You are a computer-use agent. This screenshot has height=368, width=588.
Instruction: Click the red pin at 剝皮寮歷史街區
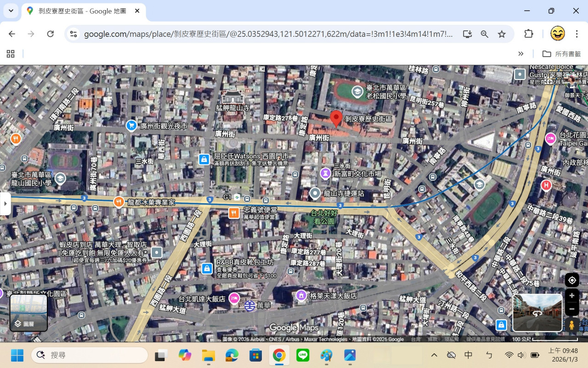336,118
